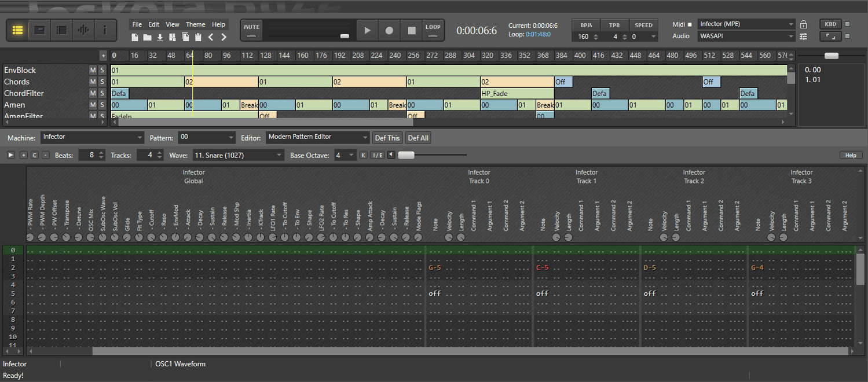Viewport: 868px width, 382px height.
Task: Switch to the machine view icon
Action: point(39,30)
